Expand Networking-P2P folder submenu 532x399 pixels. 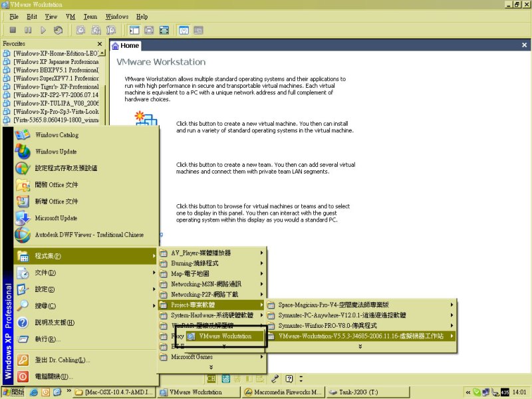(212, 295)
